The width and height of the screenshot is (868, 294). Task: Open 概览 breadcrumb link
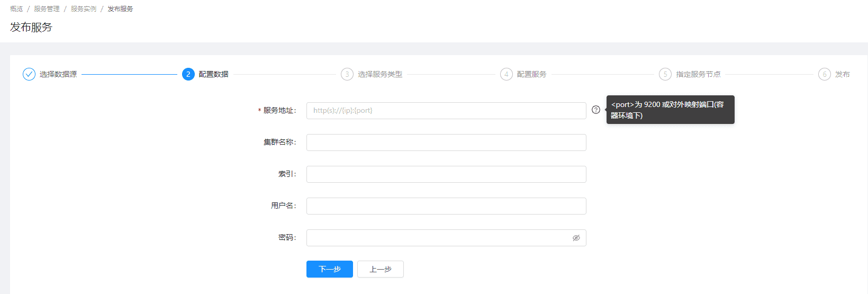[x=16, y=9]
